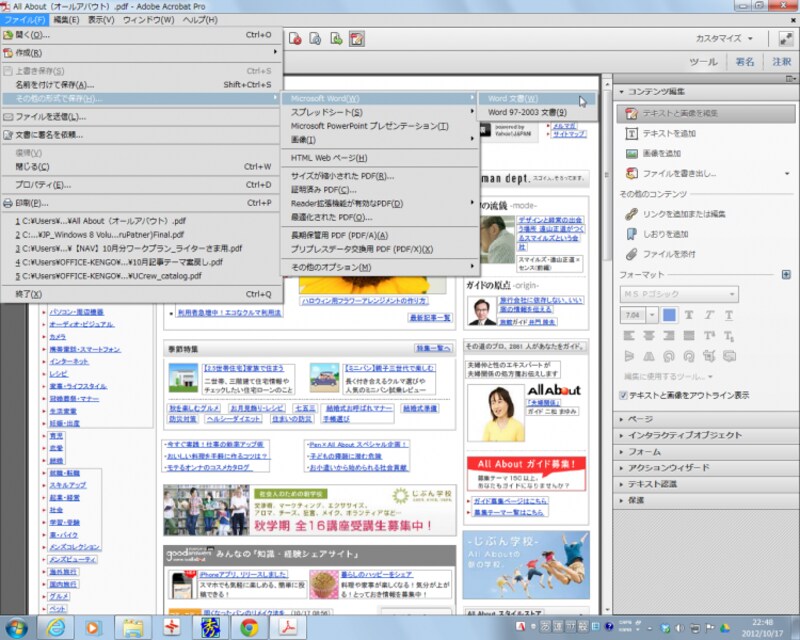Open the 表示(V) menu
This screenshot has height=640, width=800.
[101, 20]
